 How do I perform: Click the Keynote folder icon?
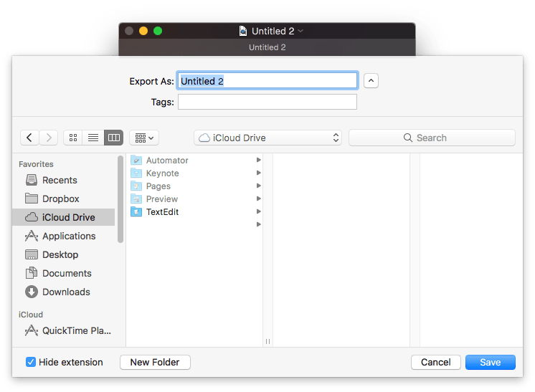coord(136,173)
